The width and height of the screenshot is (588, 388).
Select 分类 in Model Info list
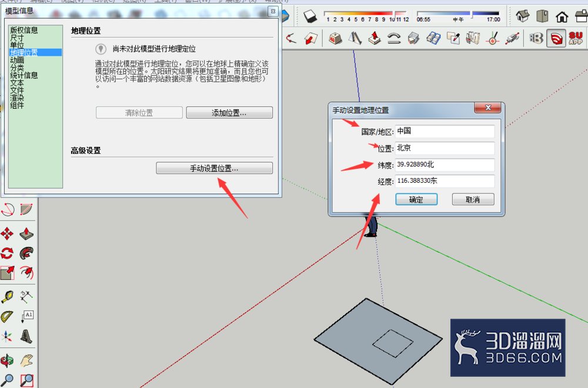tap(17, 68)
